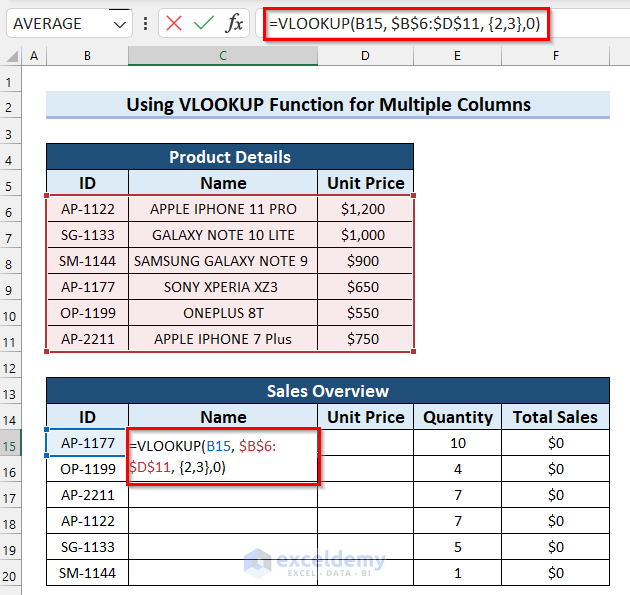630x595 pixels.
Task: Click the $750 unit price cell
Action: [365, 339]
